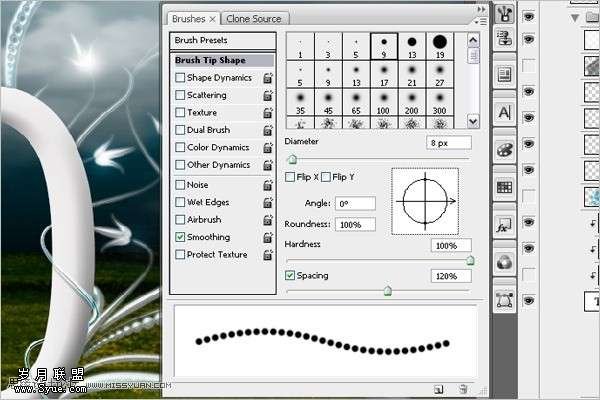Image resolution: width=600 pixels, height=400 pixels.
Task: Toggle the Flip Y checkbox
Action: pos(326,177)
